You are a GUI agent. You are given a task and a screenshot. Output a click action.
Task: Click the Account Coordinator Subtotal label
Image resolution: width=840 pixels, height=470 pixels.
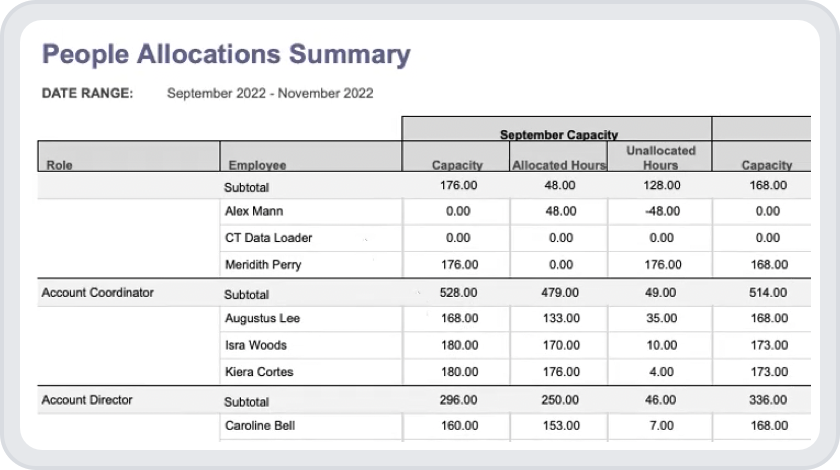[246, 295]
